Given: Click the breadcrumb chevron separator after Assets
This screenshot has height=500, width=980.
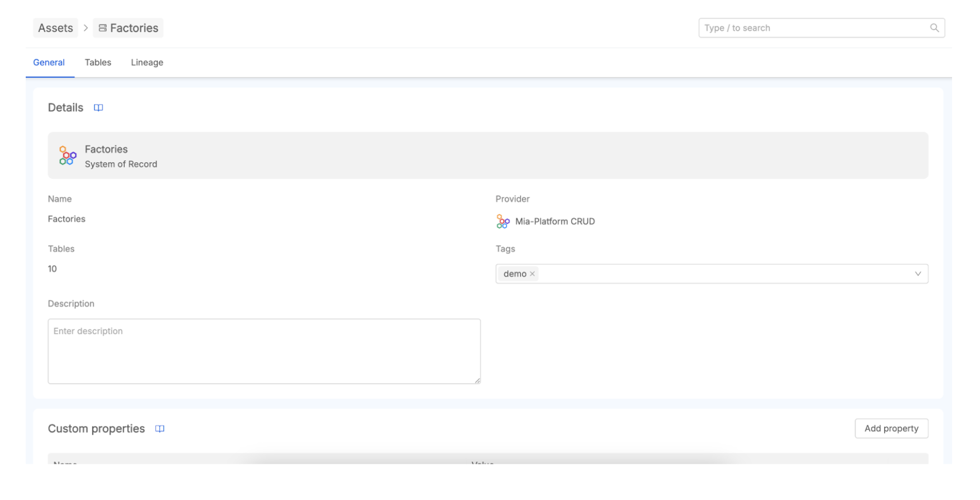Looking at the screenshot, I should [86, 28].
